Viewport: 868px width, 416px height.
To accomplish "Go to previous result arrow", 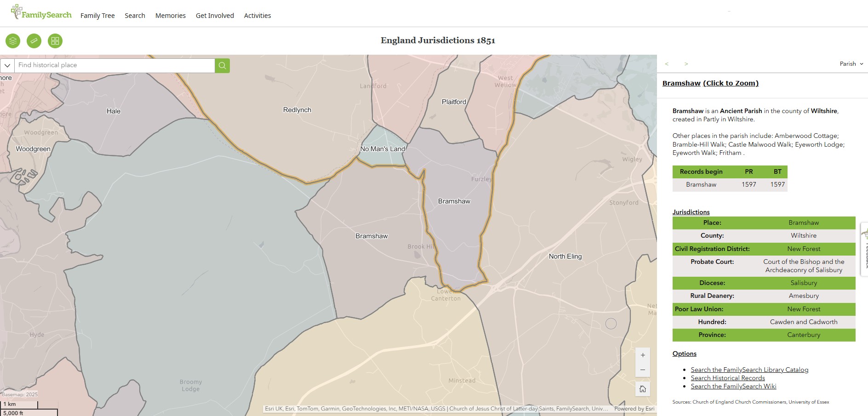I will [667, 64].
